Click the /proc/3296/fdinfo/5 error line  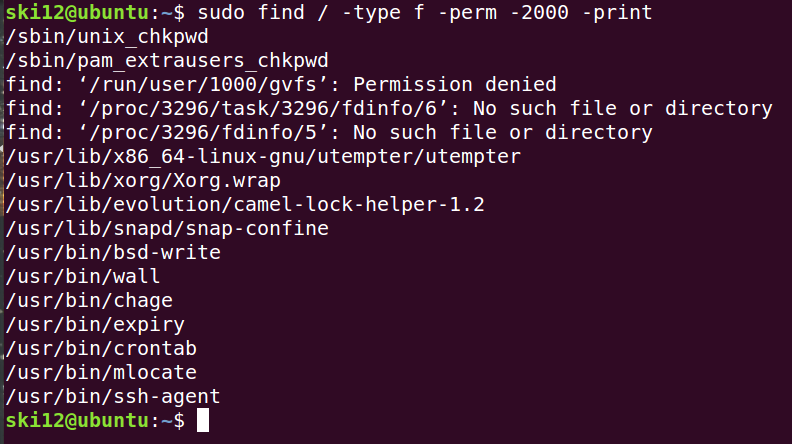click(x=329, y=133)
